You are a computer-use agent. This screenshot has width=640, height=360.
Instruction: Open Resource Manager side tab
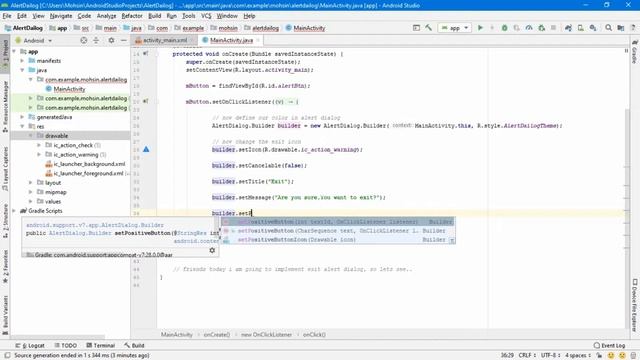click(5, 106)
